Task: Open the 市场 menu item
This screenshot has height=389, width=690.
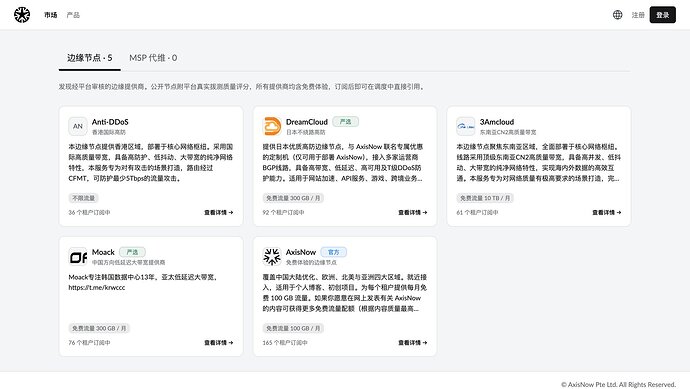Action: coord(51,15)
